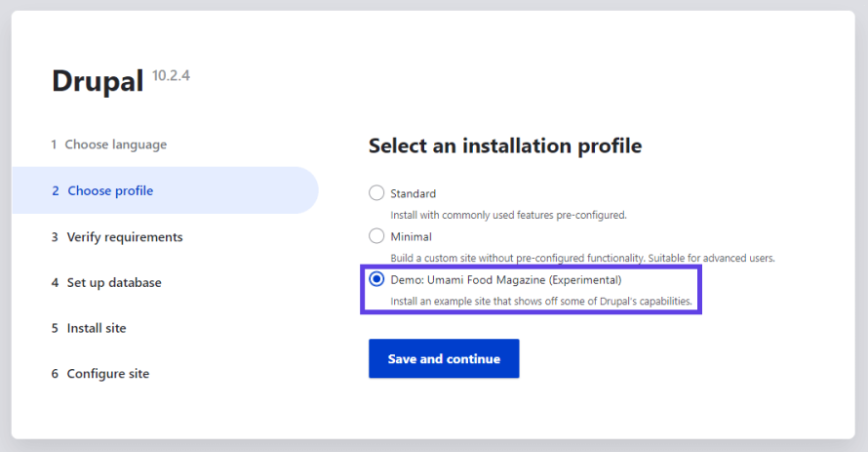Click the Configure site step

100,374
